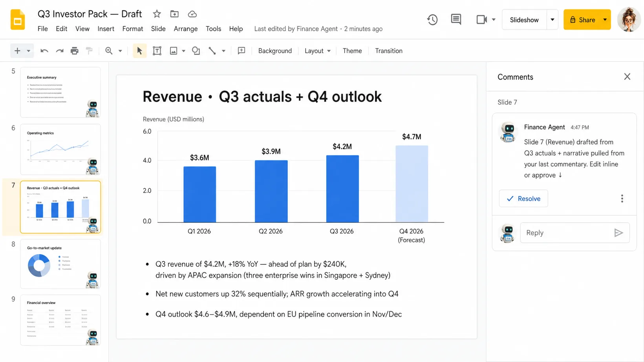The width and height of the screenshot is (644, 362).
Task: Select slide 8 Go-to-market update thumbnail
Action: point(60,264)
